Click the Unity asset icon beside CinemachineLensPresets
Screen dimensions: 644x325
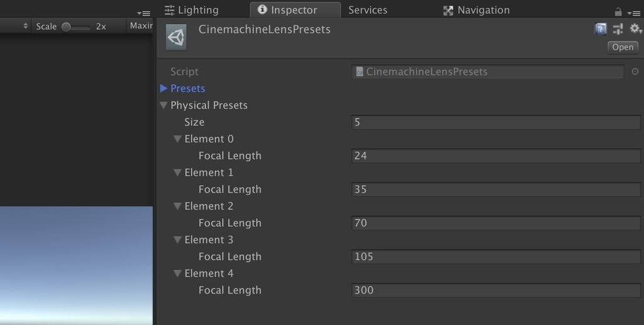[x=176, y=37]
